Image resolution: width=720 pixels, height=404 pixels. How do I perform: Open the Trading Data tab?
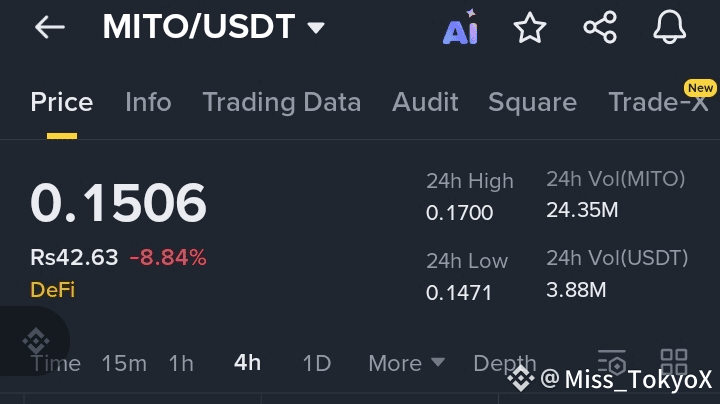pos(281,102)
